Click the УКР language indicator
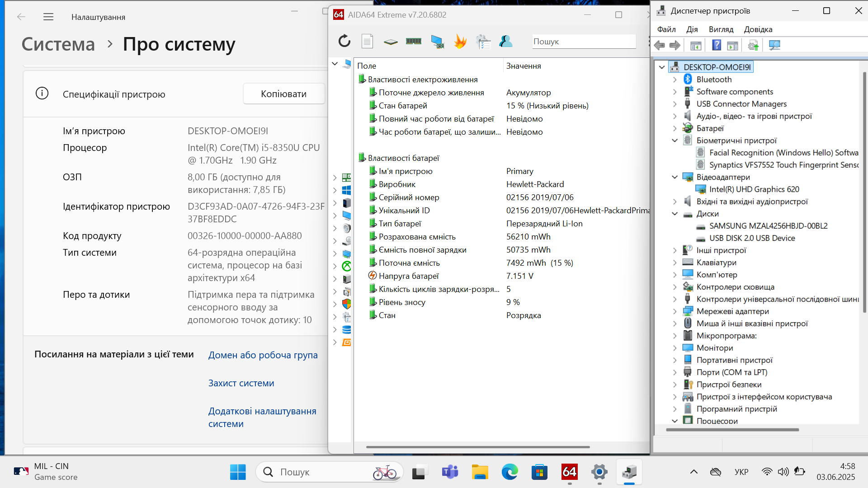 pyautogui.click(x=741, y=472)
